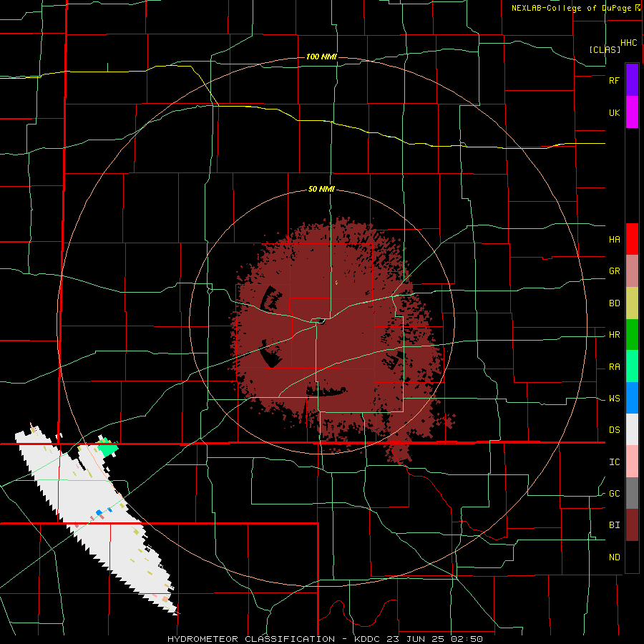Click the purple RF legend color swatch
The image size is (644, 644).
click(x=632, y=79)
